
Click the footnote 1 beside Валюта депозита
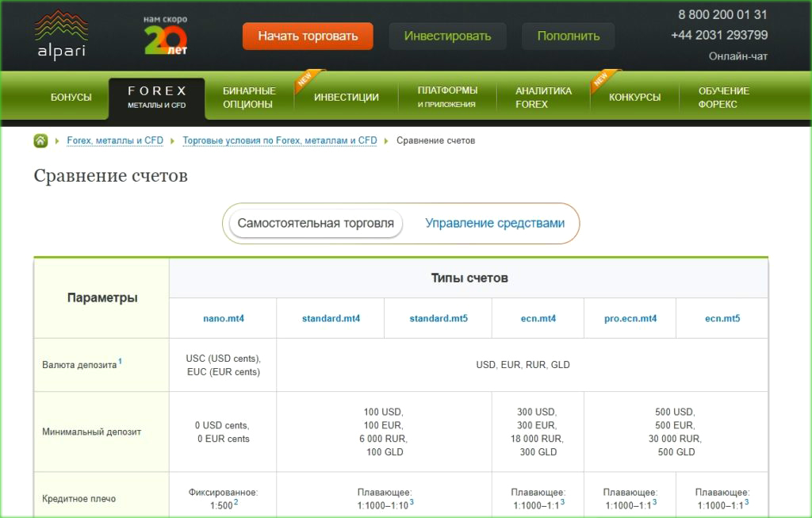point(120,359)
